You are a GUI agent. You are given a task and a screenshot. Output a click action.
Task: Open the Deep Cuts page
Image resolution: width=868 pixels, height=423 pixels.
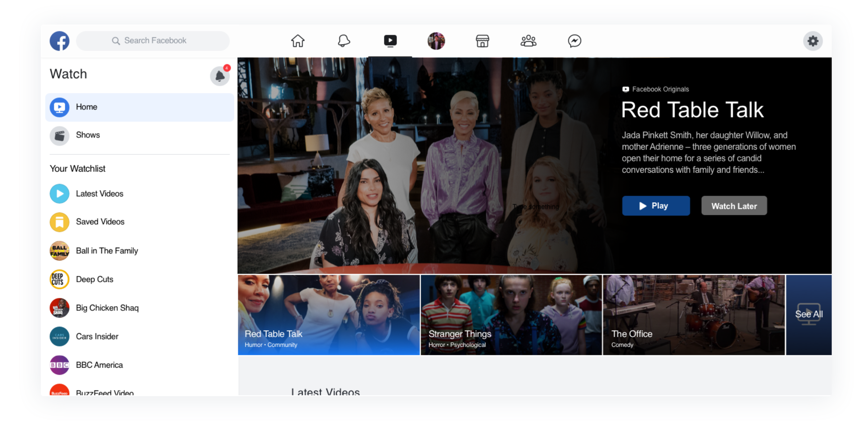coord(140,279)
